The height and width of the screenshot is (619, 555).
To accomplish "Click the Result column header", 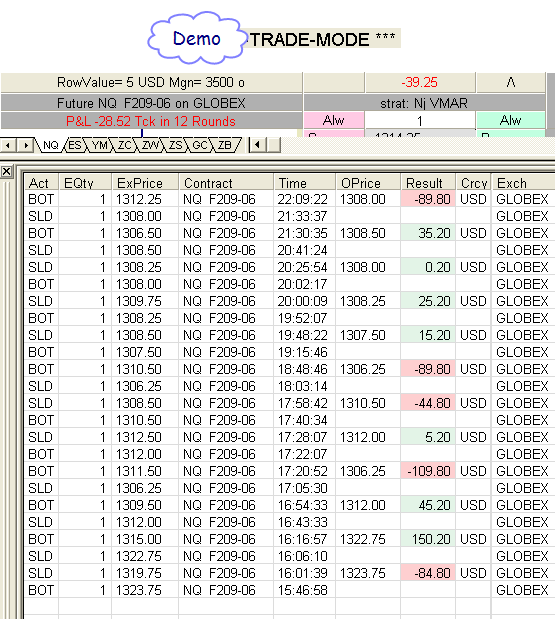I will pyautogui.click(x=428, y=183).
